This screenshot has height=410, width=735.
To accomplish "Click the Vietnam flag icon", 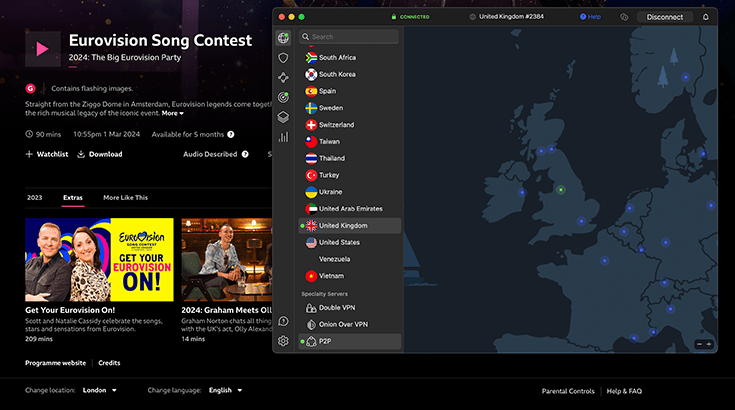I will 311,276.
